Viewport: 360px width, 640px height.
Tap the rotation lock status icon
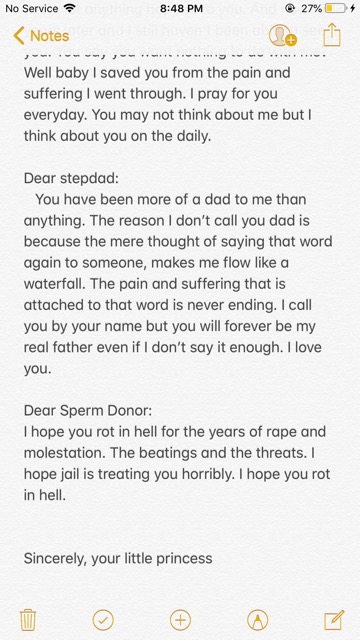click(x=289, y=8)
